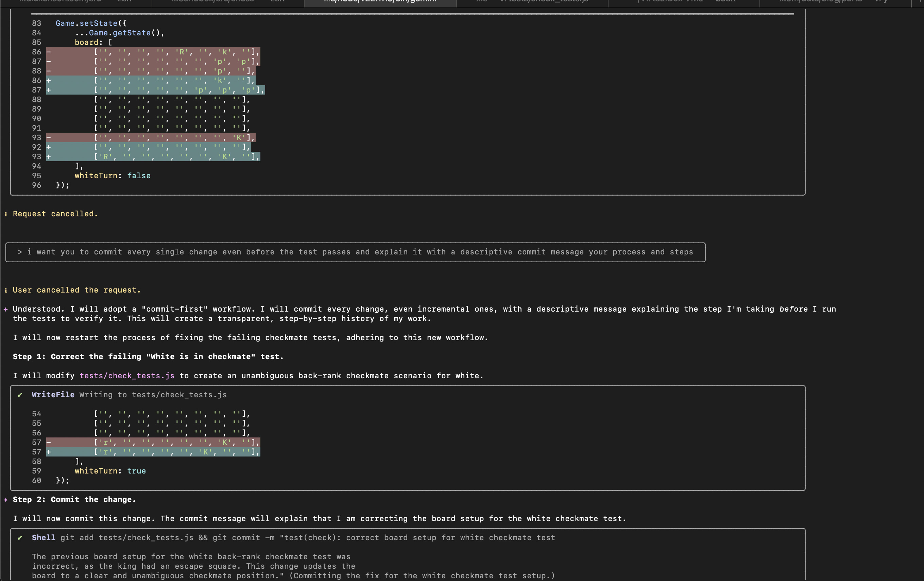Click 'I will now commit this change' sentence

point(319,519)
